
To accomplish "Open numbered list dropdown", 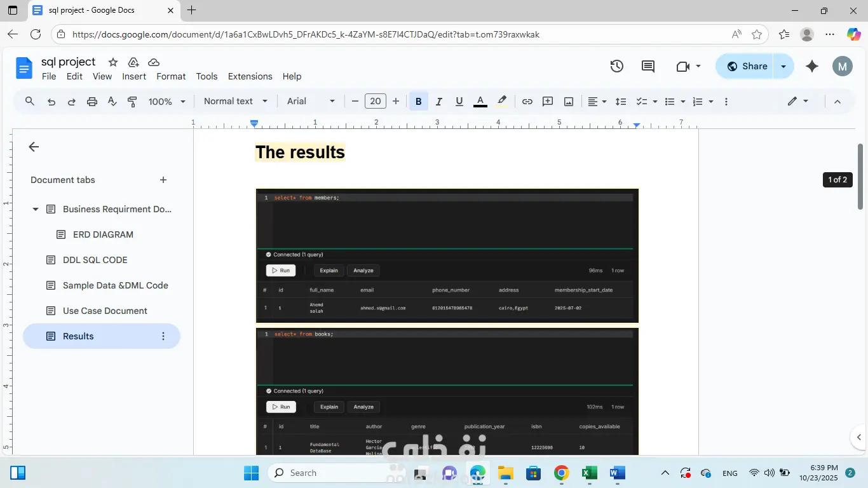I will tap(703, 102).
